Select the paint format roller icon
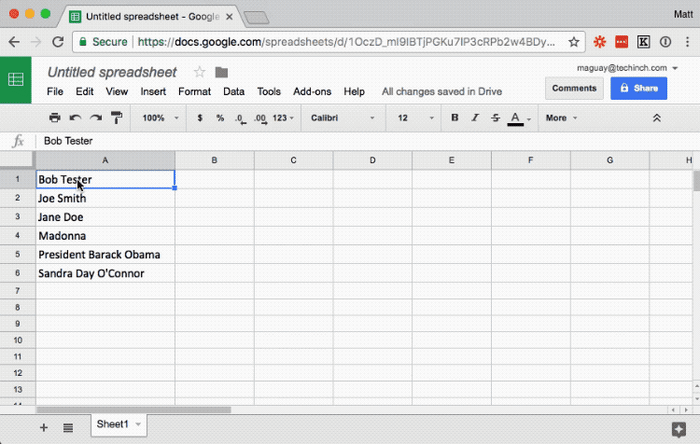This screenshot has width=700, height=444. pos(117,118)
